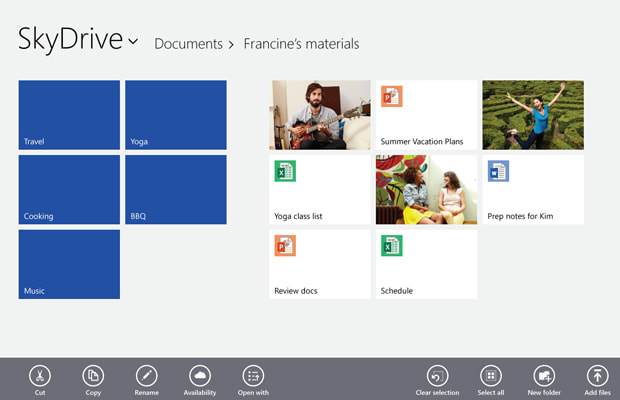
Task: Go to Documents breadcrumb
Action: 188,43
